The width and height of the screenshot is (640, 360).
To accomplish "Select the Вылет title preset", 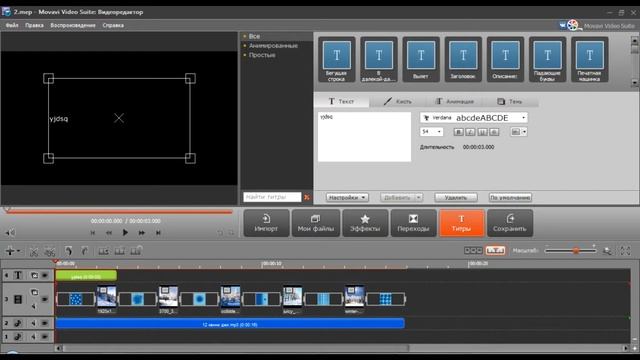I will (x=421, y=60).
